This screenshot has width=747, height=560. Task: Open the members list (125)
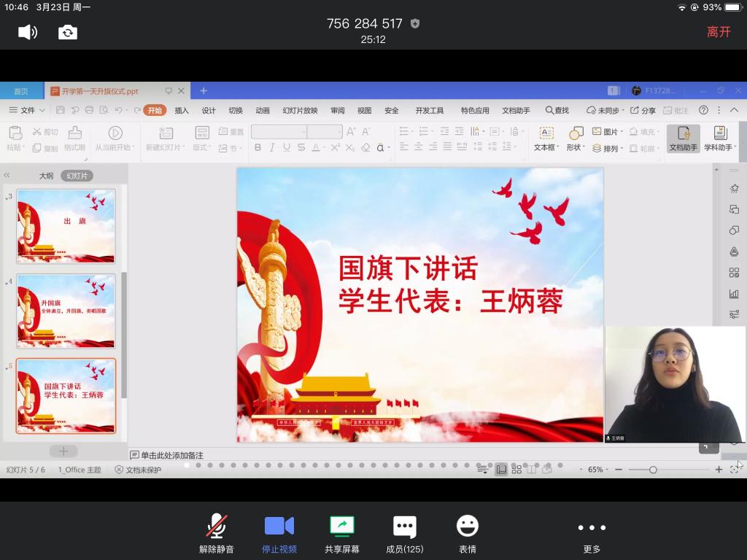point(404,534)
